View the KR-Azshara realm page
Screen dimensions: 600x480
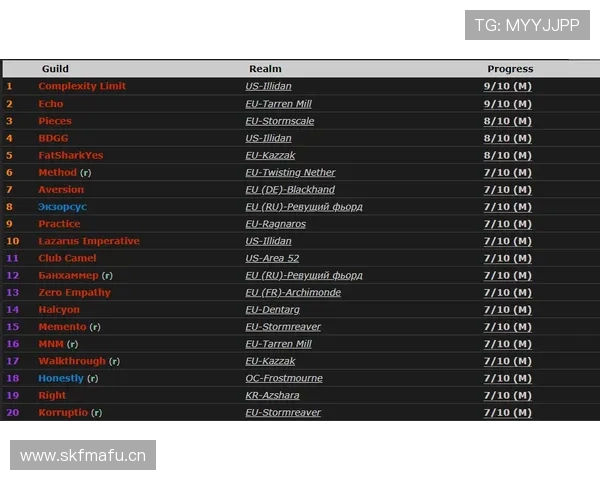(273, 395)
